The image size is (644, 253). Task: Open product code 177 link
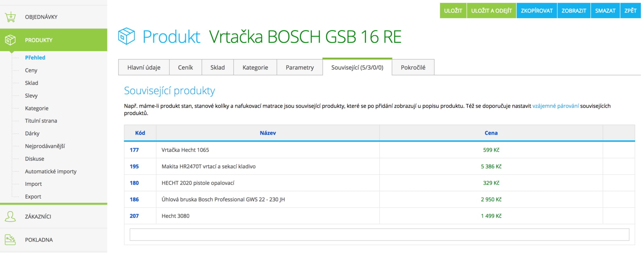click(134, 150)
